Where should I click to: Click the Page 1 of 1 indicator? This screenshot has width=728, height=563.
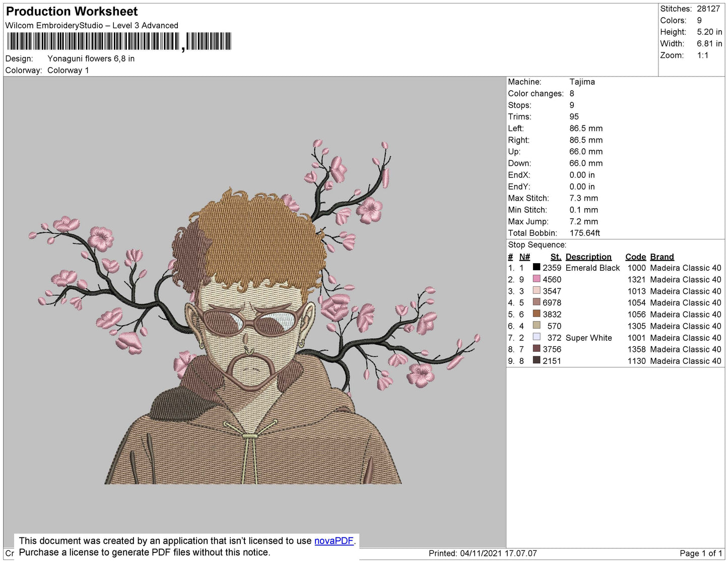pos(701,553)
